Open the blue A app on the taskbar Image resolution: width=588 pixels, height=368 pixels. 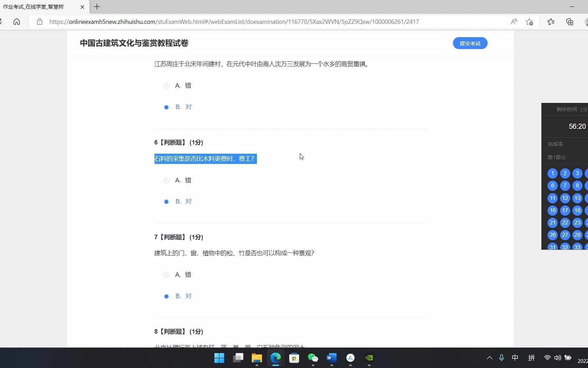(x=350, y=358)
